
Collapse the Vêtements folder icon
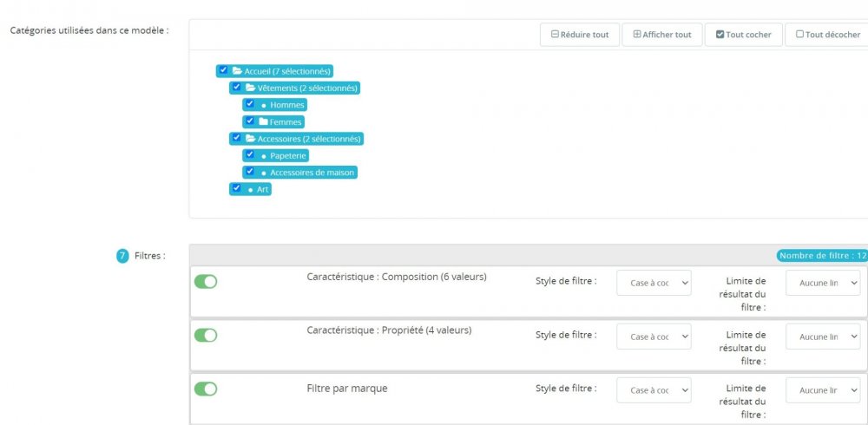tap(250, 88)
